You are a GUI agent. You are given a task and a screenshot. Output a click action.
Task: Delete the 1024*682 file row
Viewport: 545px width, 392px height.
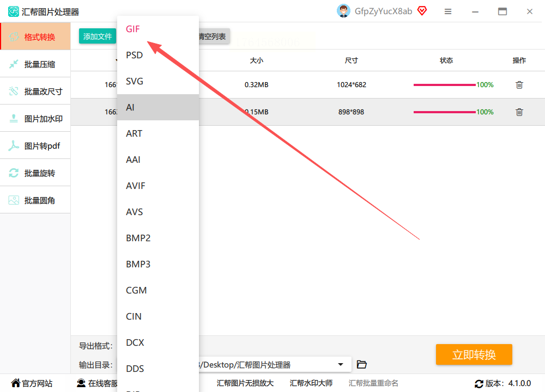click(x=519, y=85)
